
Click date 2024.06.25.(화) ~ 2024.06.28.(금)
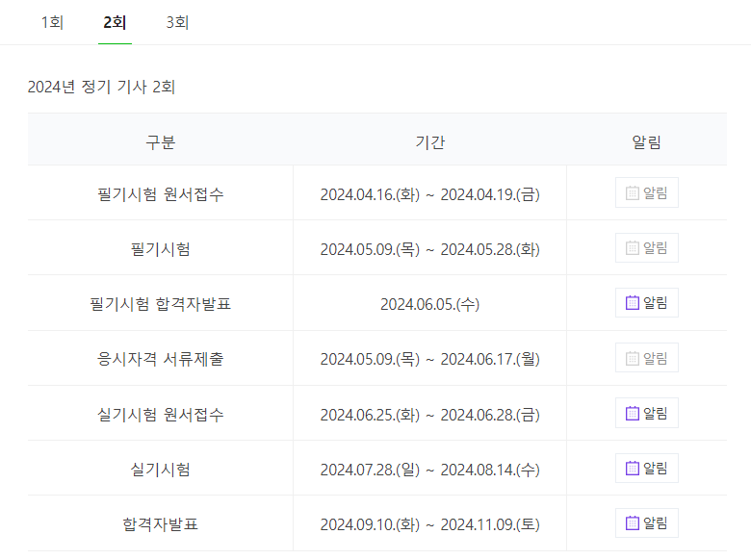point(429,415)
